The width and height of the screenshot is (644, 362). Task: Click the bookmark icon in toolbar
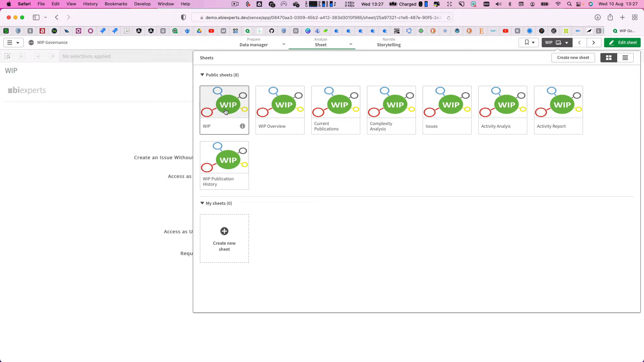(527, 42)
